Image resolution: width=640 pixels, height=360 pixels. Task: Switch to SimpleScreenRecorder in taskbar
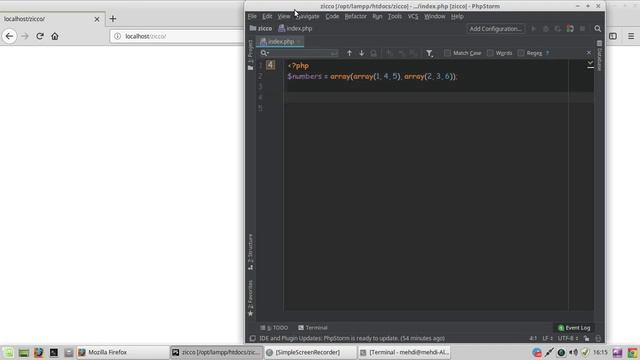[310, 352]
